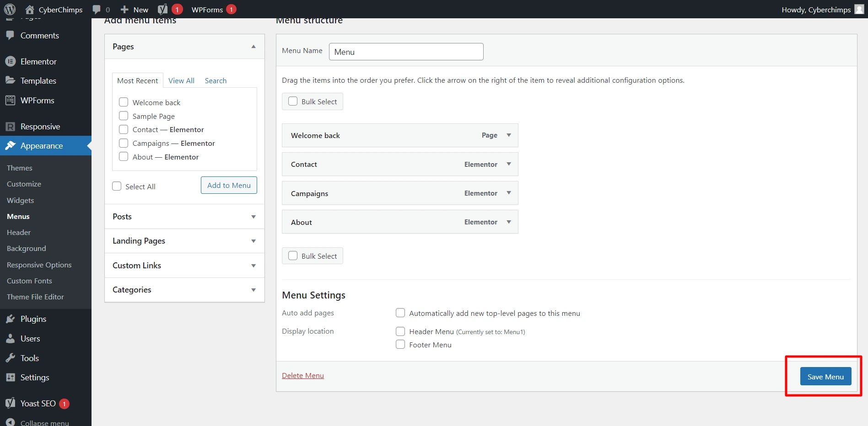Enable automatically add new top-level pages

[400, 313]
